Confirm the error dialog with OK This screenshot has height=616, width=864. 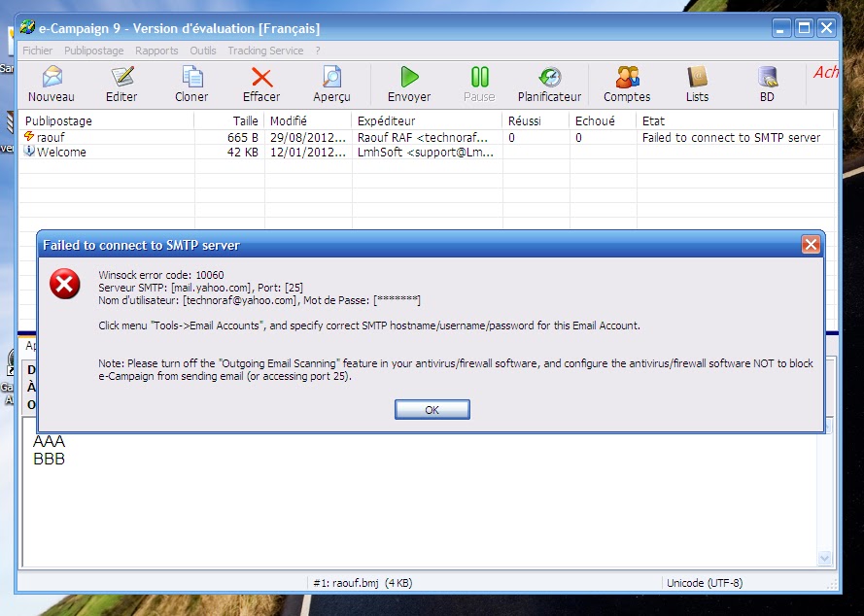[432, 410]
